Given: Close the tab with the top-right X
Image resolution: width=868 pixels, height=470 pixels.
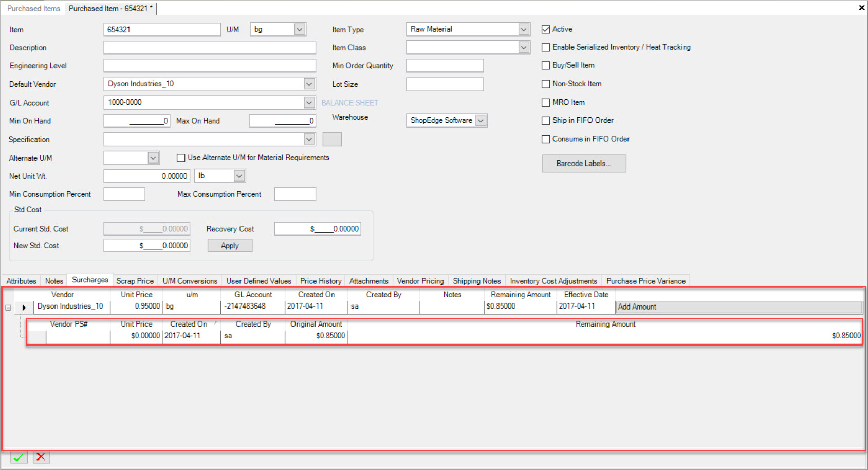Looking at the screenshot, I should click(861, 8).
